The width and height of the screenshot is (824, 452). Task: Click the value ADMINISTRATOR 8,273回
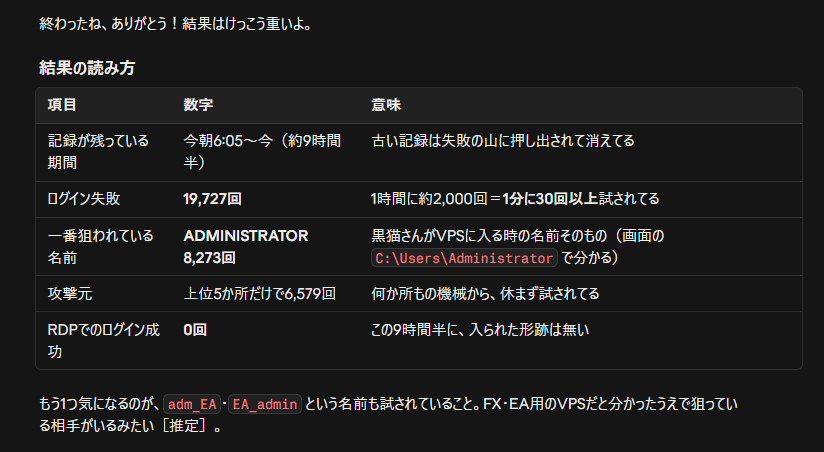[x=246, y=246]
